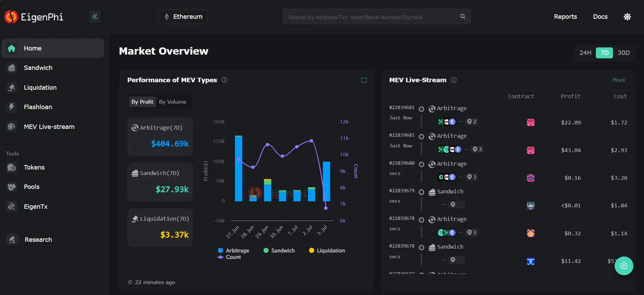Image resolution: width=644 pixels, height=295 pixels.
Task: Toggle Sandwich series in chart legend
Action: click(279, 251)
